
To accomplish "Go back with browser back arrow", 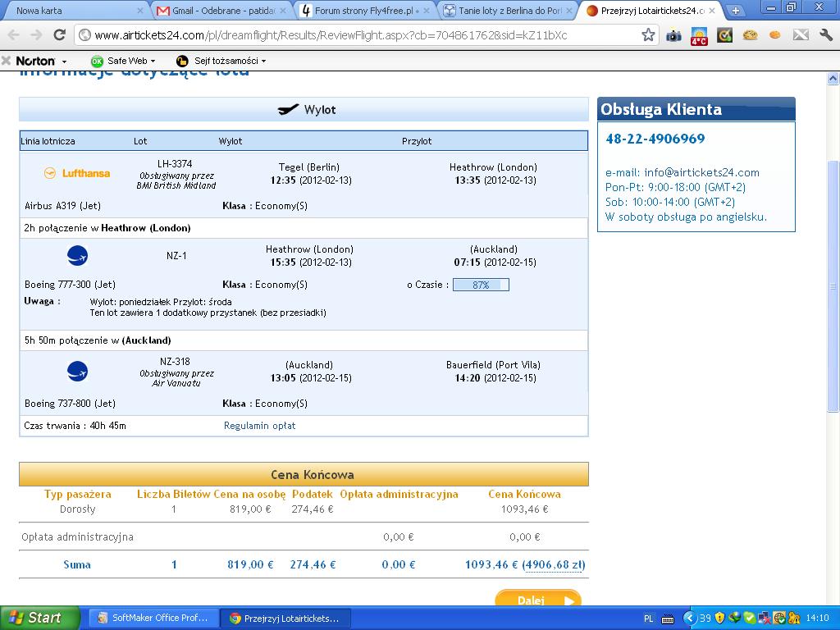I will pyautogui.click(x=14, y=35).
